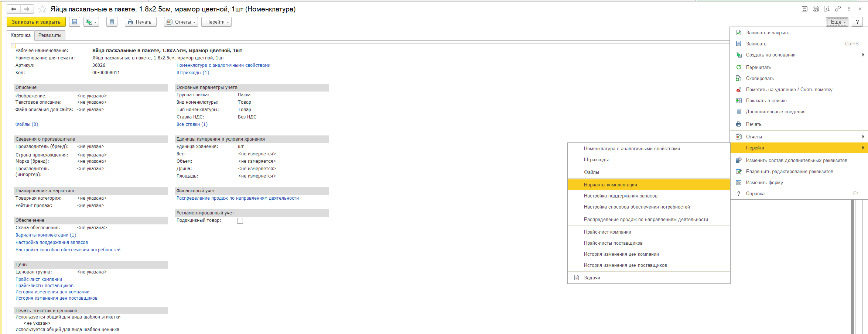Open the create-based-on dropdown button

(x=91, y=22)
